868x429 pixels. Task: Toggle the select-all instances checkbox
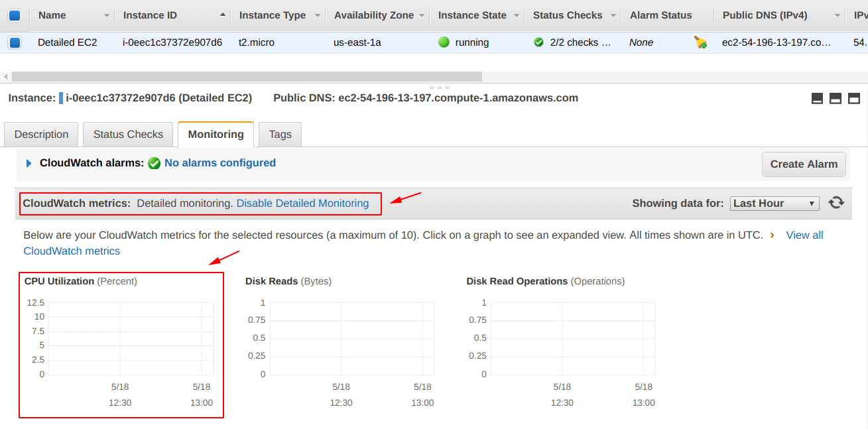[x=15, y=15]
